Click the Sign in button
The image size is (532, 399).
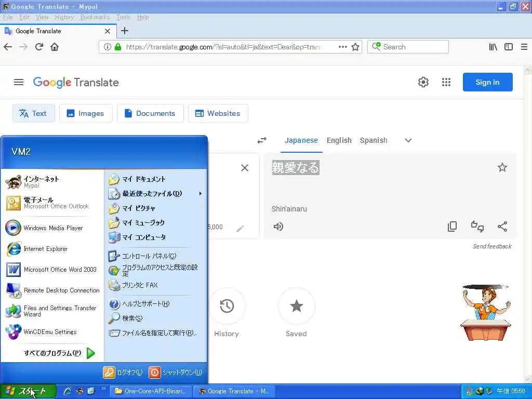487,82
